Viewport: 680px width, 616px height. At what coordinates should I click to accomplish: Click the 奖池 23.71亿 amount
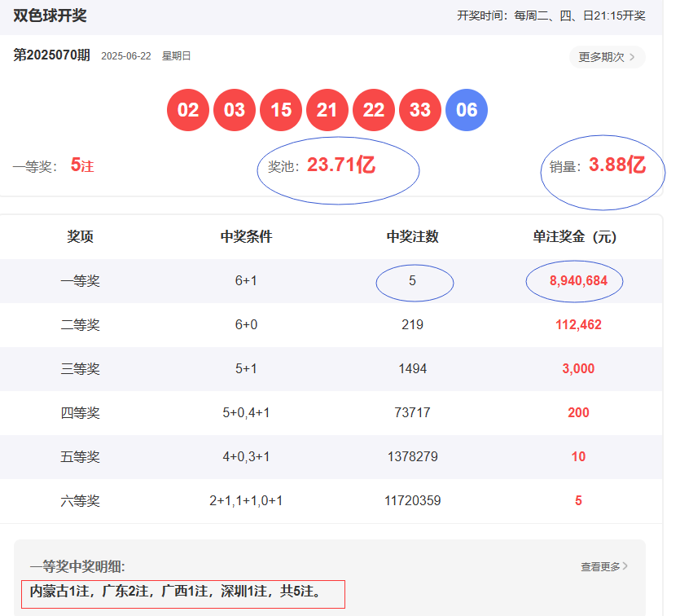(340, 165)
